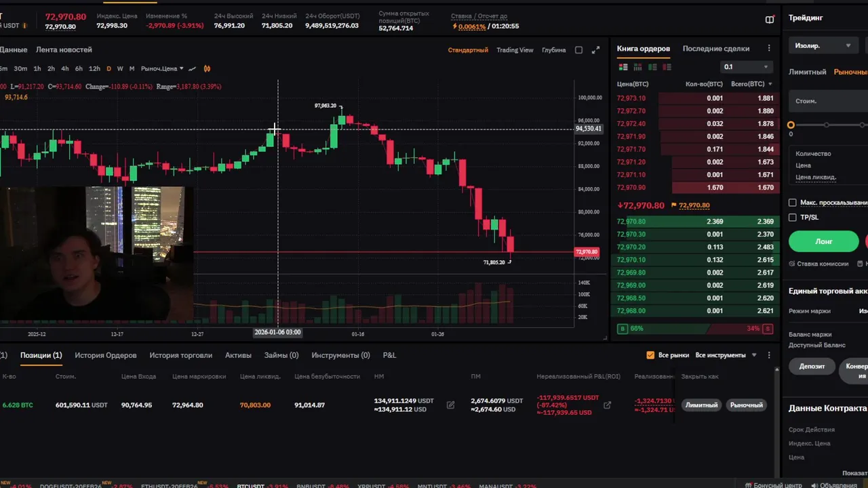The height and width of the screenshot is (488, 868).
Task: Switch to the Активы tab
Action: point(238,355)
